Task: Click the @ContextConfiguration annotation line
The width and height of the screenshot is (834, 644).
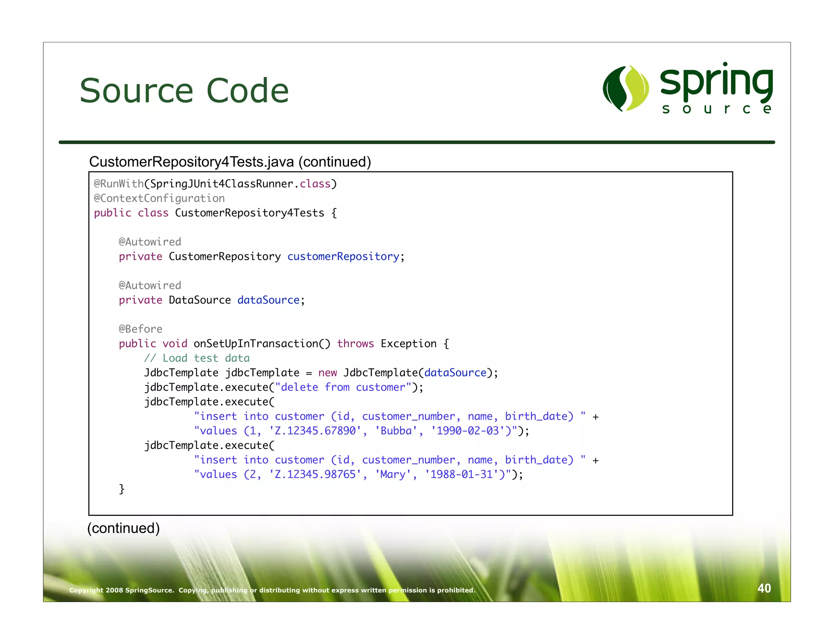Action: point(159,199)
